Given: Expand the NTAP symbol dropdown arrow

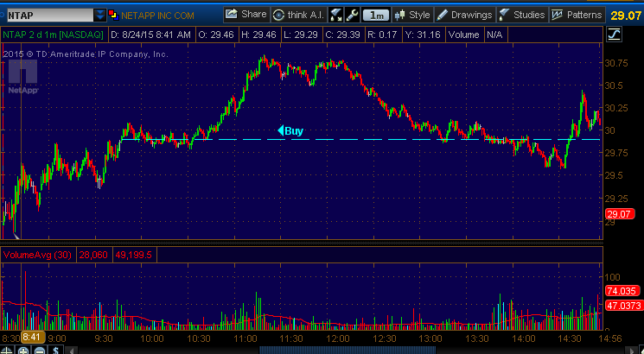Looking at the screenshot, I should click(x=101, y=15).
